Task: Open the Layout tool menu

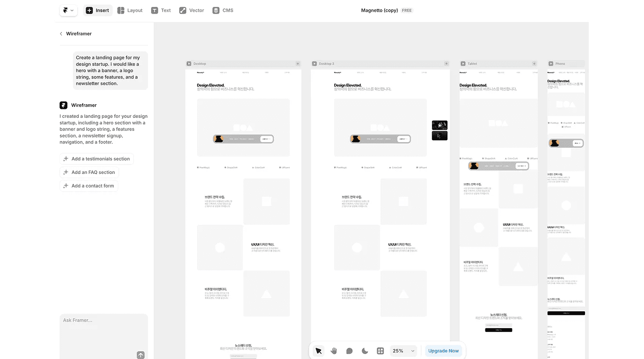Action: tap(130, 10)
